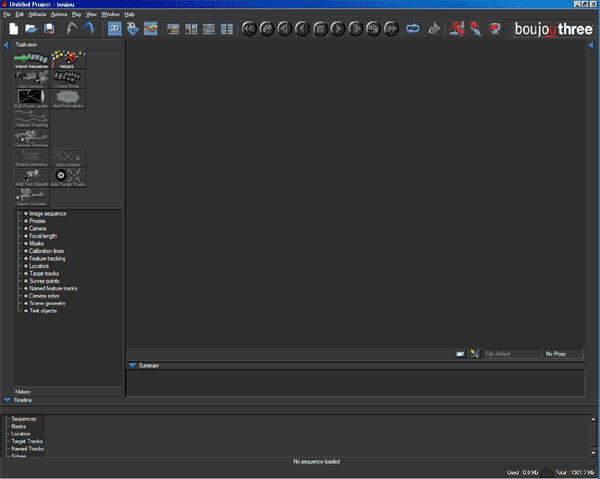Switch to the 3D view
This screenshot has width=600, height=479.
pos(132,29)
